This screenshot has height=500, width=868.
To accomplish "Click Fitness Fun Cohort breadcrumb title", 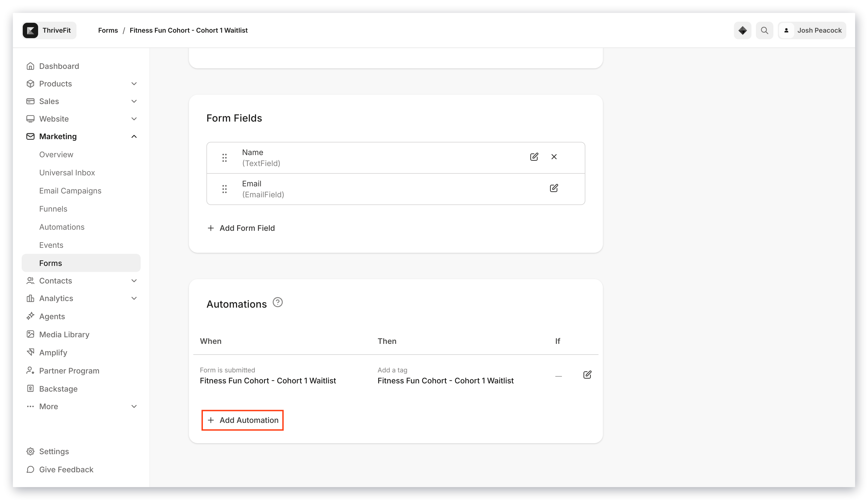I will pyautogui.click(x=188, y=30).
